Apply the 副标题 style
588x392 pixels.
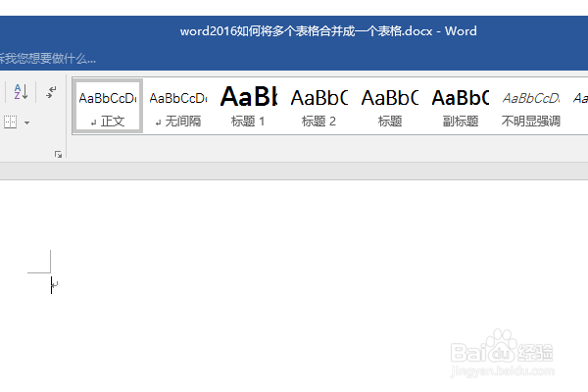pyautogui.click(x=461, y=106)
